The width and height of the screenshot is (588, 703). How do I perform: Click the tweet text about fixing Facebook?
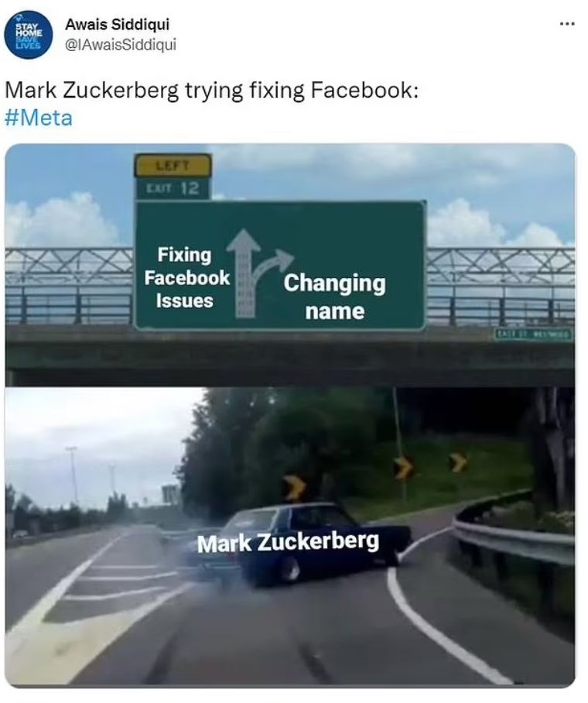click(x=211, y=90)
